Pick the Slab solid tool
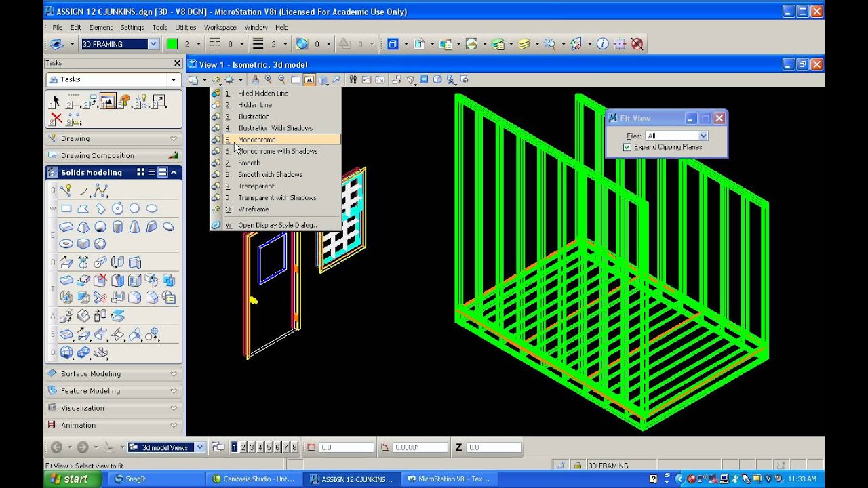 (x=66, y=227)
